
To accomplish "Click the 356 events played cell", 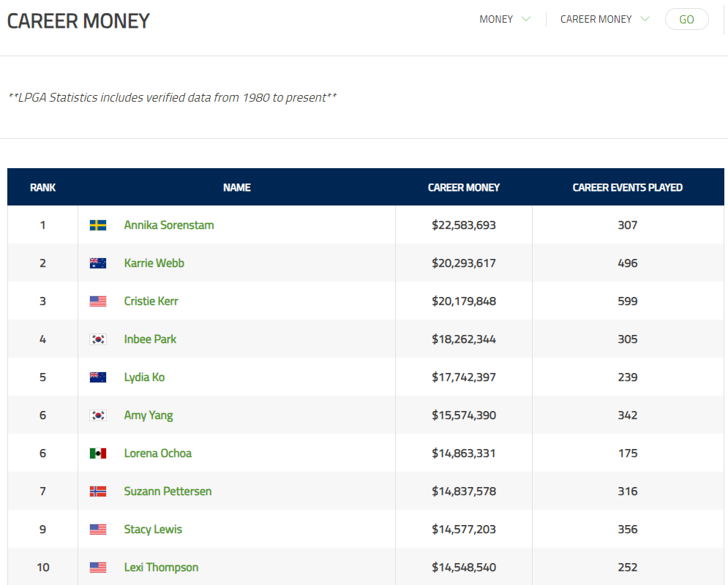I will 627,529.
